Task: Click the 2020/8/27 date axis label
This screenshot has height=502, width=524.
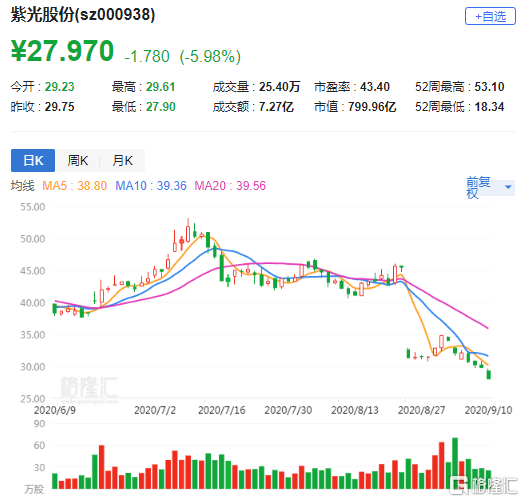Action: 421,410
